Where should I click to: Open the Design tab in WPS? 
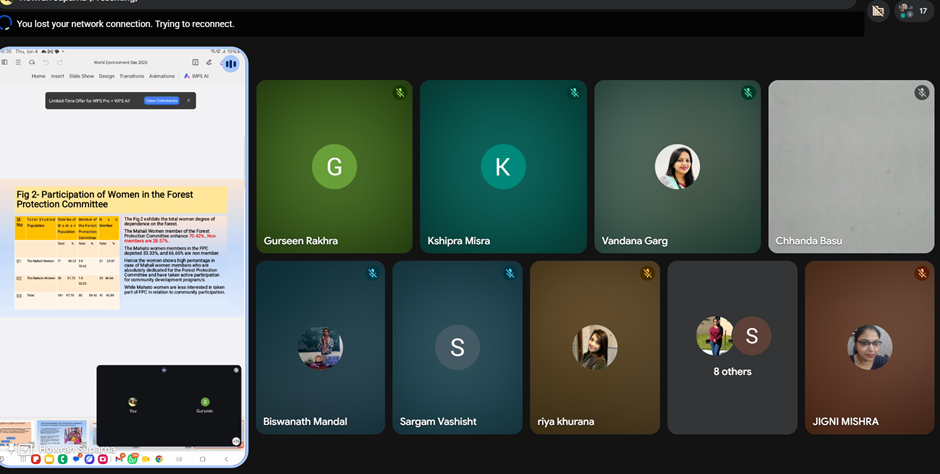107,76
